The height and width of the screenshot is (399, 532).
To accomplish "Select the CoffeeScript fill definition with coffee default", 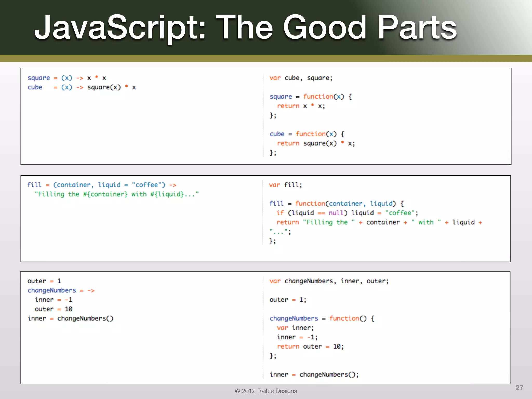I will [102, 185].
